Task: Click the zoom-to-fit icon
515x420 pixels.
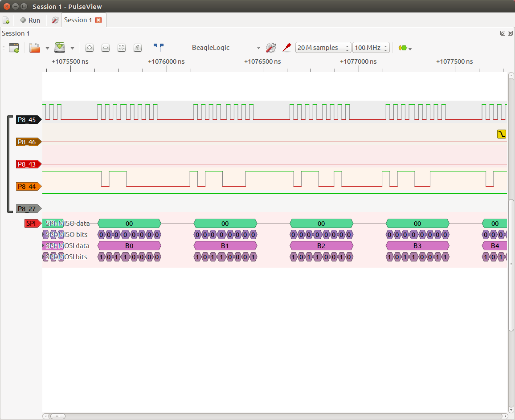Action: point(121,48)
